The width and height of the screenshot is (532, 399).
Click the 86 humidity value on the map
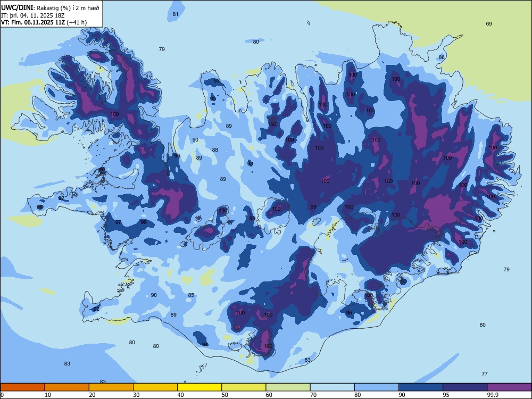click(x=442, y=57)
